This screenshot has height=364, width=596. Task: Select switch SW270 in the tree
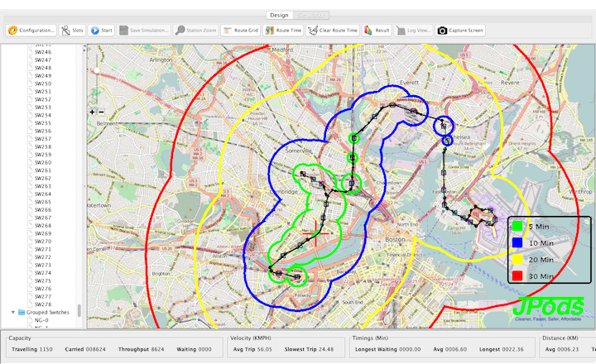(42, 241)
